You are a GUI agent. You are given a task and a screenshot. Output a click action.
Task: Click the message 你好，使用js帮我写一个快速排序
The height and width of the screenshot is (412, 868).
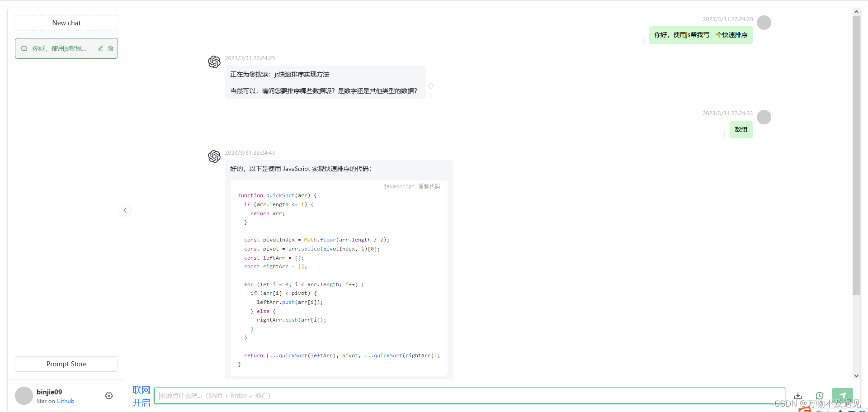pyautogui.click(x=701, y=35)
